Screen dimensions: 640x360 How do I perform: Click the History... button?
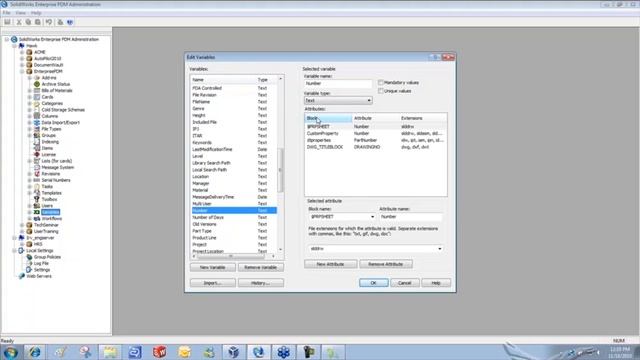tap(261, 283)
